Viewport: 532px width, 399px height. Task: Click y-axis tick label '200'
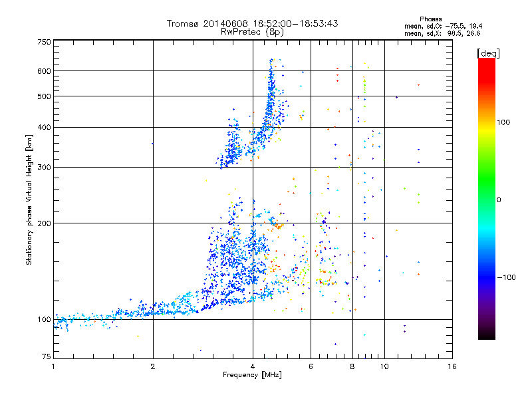click(44, 223)
